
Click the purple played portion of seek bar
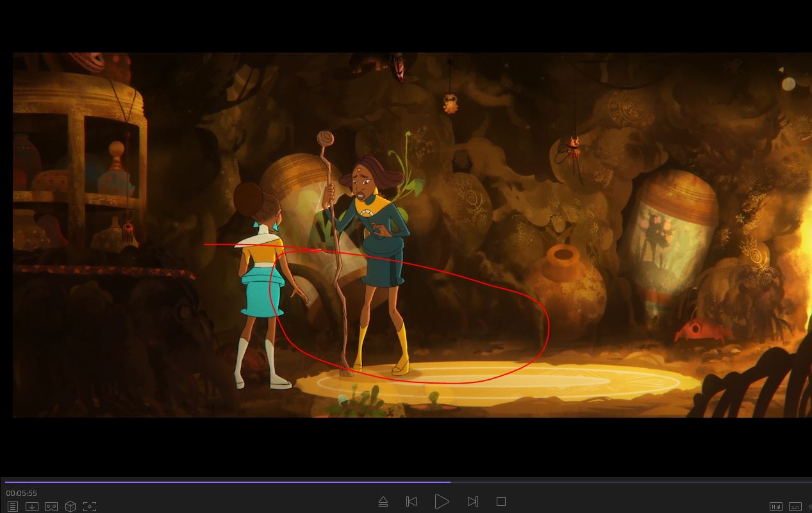point(224,482)
